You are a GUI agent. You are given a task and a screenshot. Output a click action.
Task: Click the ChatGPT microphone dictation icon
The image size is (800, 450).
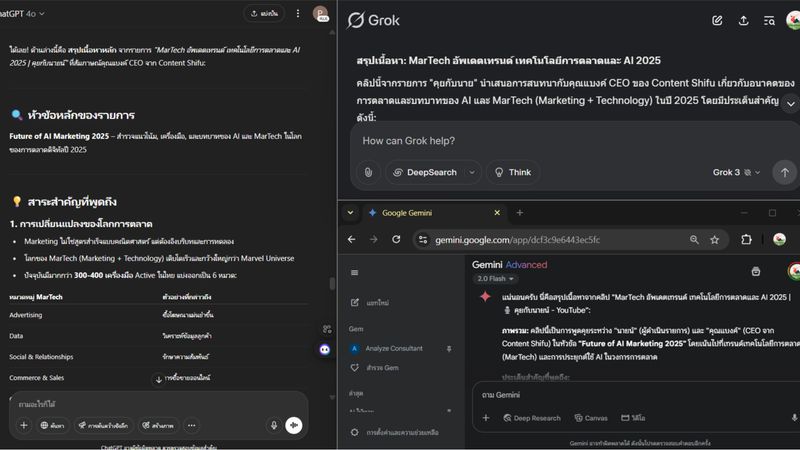[x=273, y=425]
